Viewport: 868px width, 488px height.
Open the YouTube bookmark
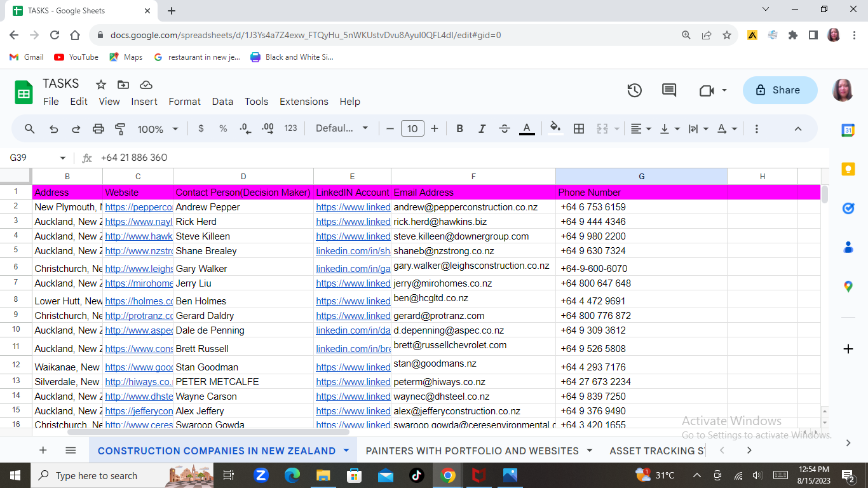[76, 57]
